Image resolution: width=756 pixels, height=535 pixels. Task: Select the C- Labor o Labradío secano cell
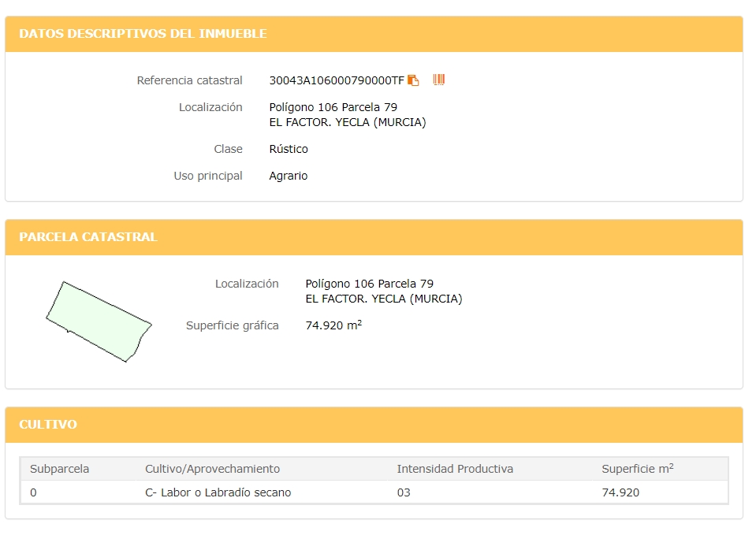(218, 492)
